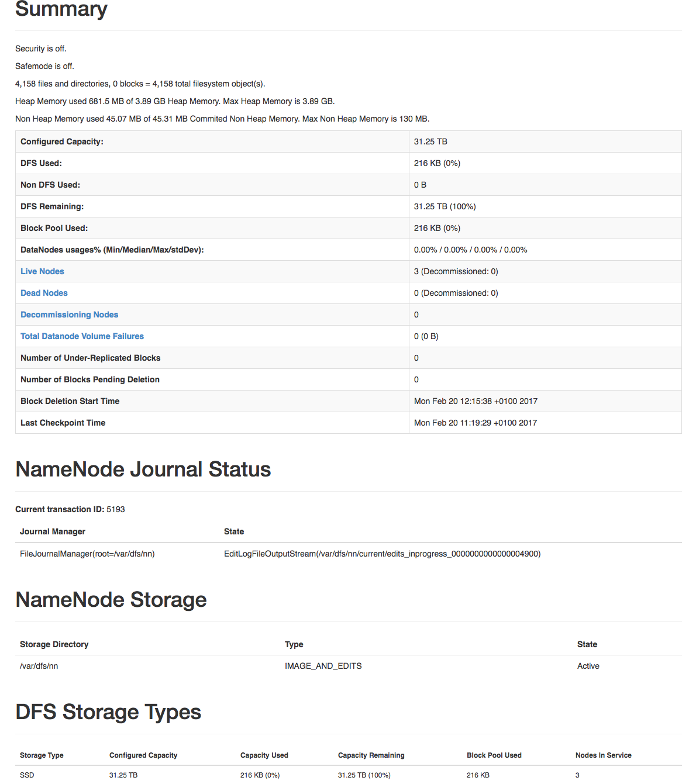The width and height of the screenshot is (689, 784).
Task: Open the Decommissioning Nodes link
Action: point(69,315)
